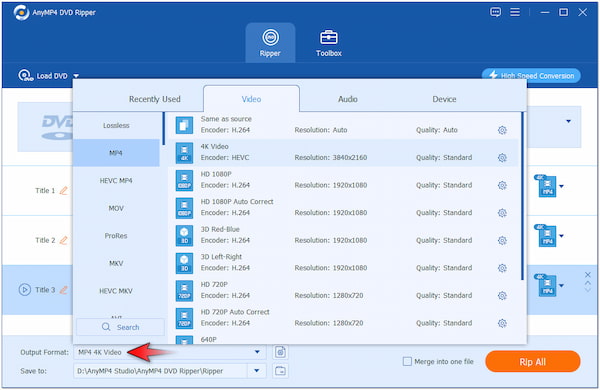Open settings gear for 3D Red-Blue
This screenshot has height=390, width=600.
tap(502, 240)
